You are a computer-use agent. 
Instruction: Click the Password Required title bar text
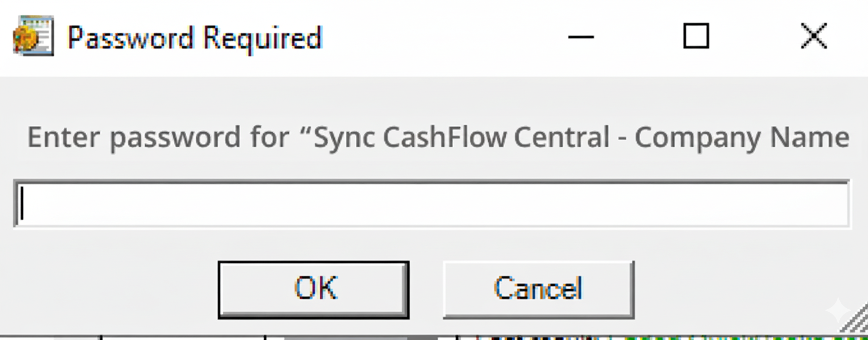(x=195, y=38)
